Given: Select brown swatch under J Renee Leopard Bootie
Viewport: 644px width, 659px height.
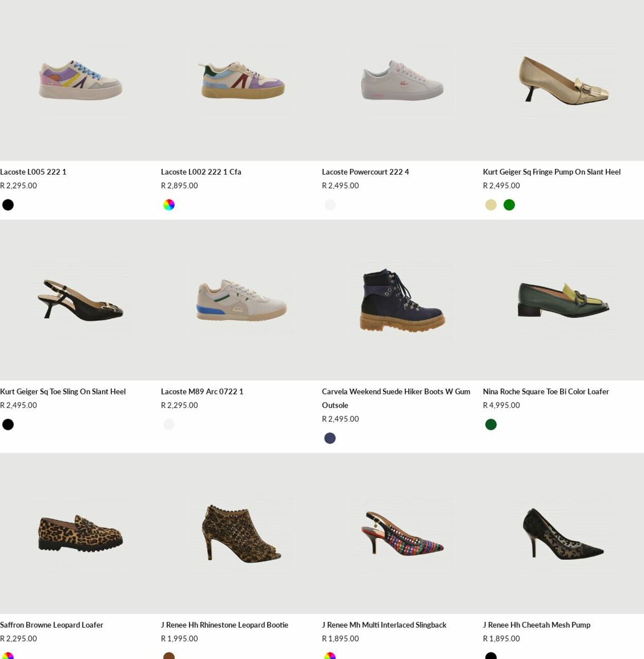Looking at the screenshot, I should click(x=169, y=655).
